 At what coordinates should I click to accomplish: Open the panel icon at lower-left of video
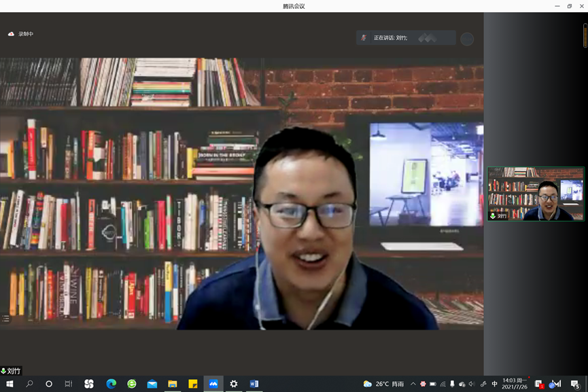pyautogui.click(x=5, y=318)
